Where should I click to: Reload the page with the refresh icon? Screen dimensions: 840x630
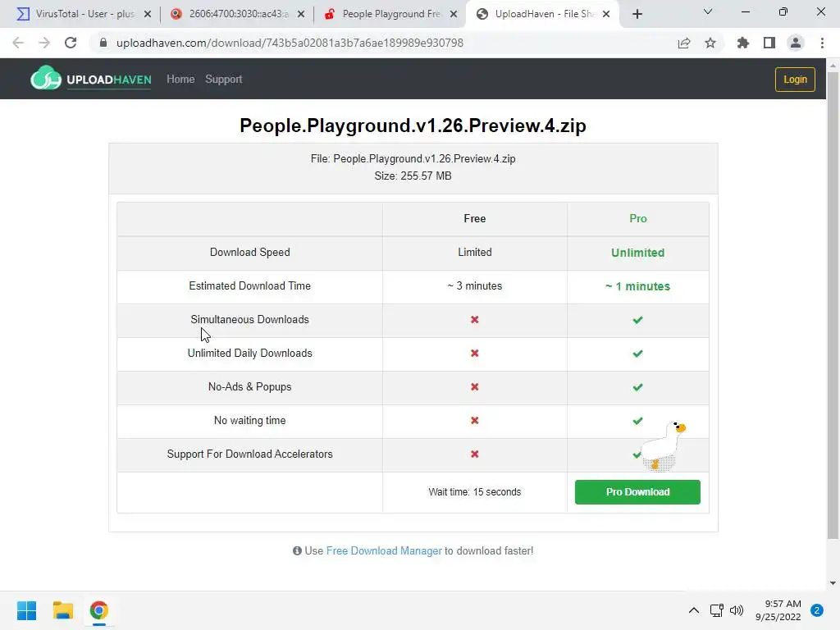(71, 43)
